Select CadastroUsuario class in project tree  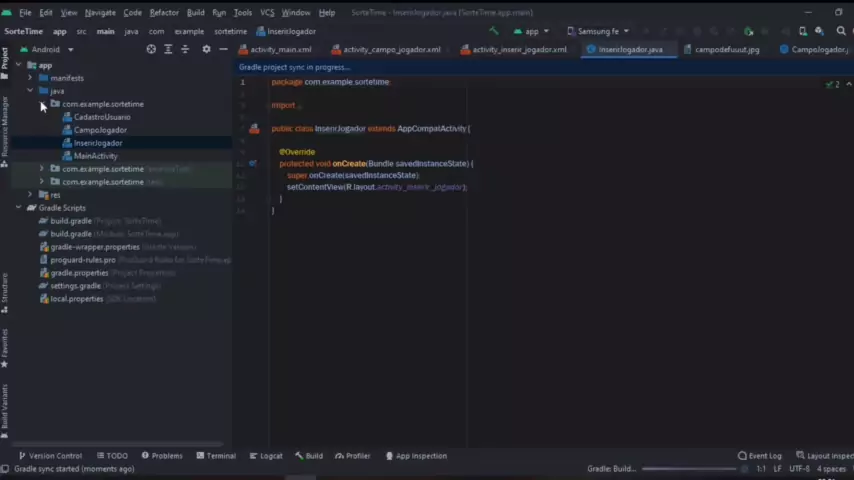pos(101,117)
